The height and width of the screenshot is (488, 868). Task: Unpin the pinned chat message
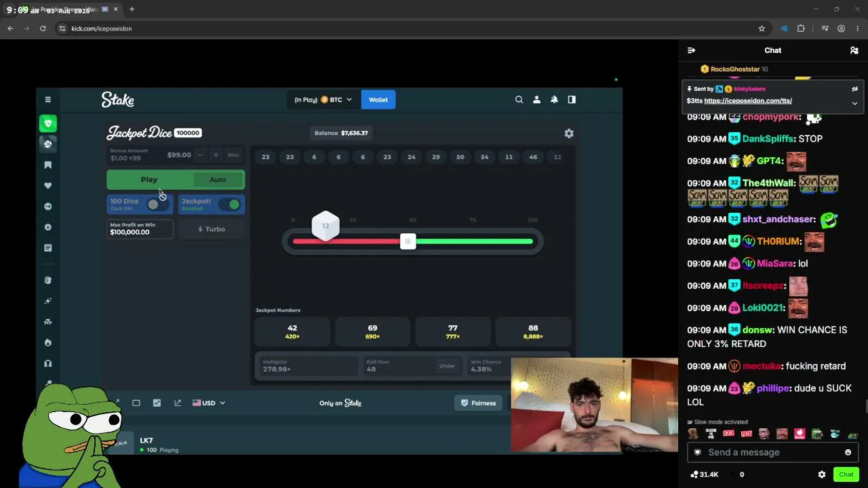point(854,89)
